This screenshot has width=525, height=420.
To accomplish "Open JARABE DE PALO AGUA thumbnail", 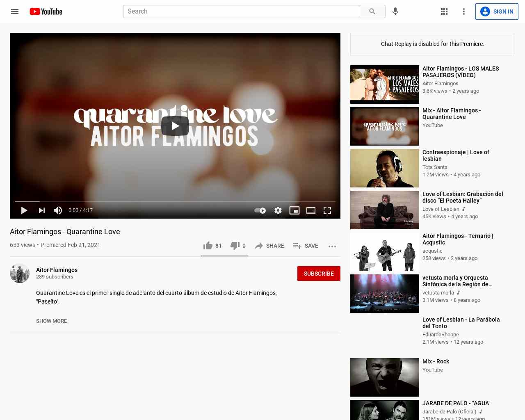I will [x=385, y=410].
